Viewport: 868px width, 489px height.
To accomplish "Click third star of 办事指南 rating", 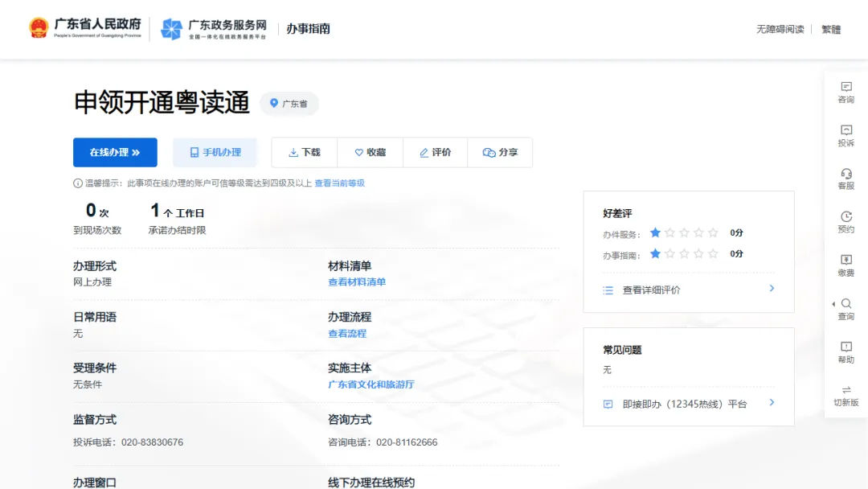I will point(684,253).
